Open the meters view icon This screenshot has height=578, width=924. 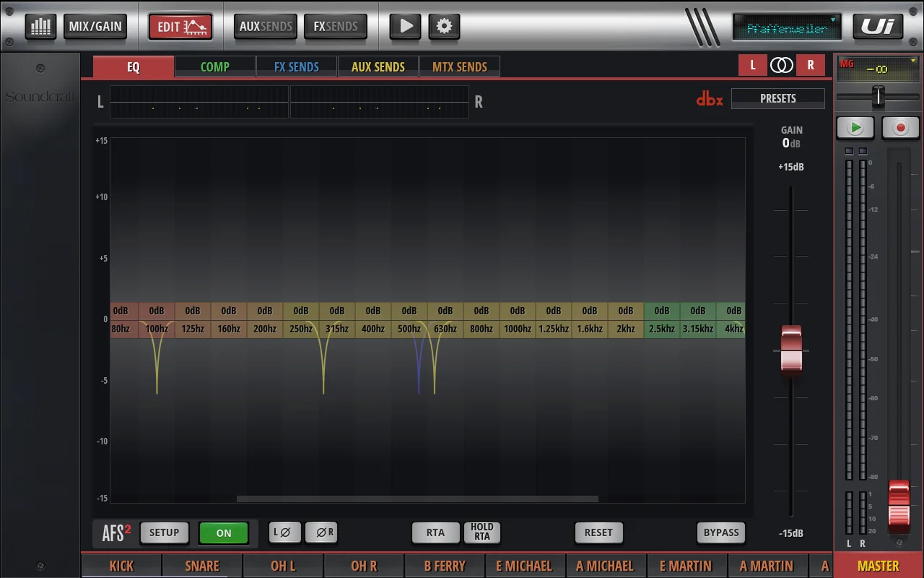pyautogui.click(x=40, y=27)
